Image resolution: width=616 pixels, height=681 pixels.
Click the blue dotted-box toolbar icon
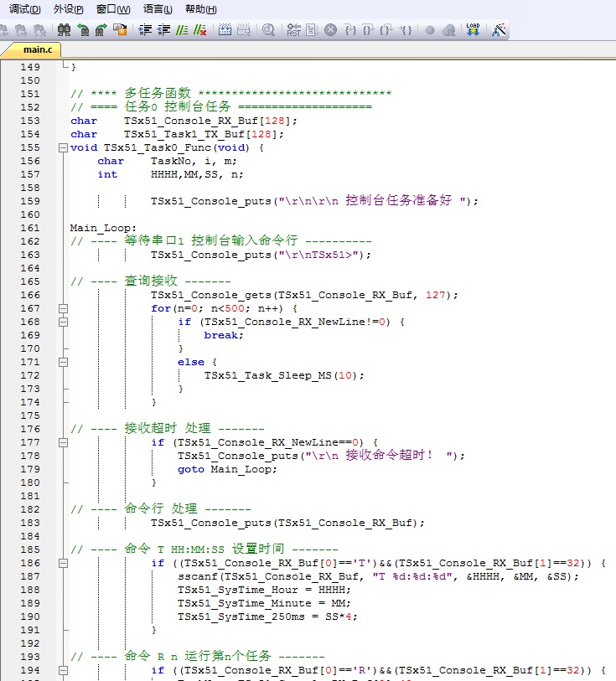click(x=225, y=30)
